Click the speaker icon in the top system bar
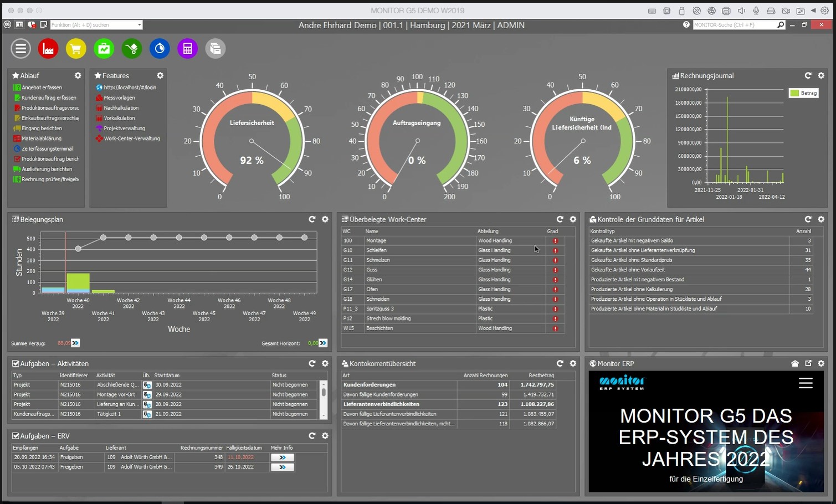This screenshot has width=836, height=504. (x=741, y=11)
